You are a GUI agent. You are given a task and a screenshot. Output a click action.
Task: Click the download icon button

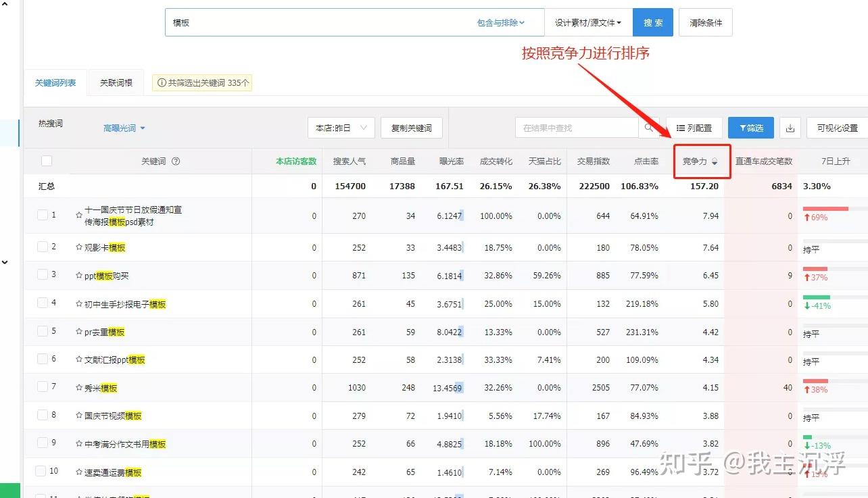790,128
